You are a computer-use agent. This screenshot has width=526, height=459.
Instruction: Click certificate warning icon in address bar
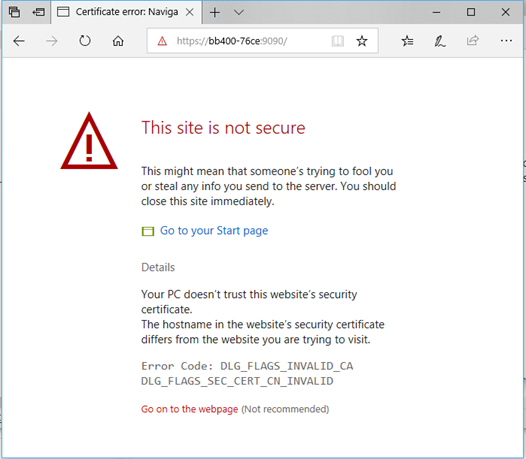tap(162, 41)
